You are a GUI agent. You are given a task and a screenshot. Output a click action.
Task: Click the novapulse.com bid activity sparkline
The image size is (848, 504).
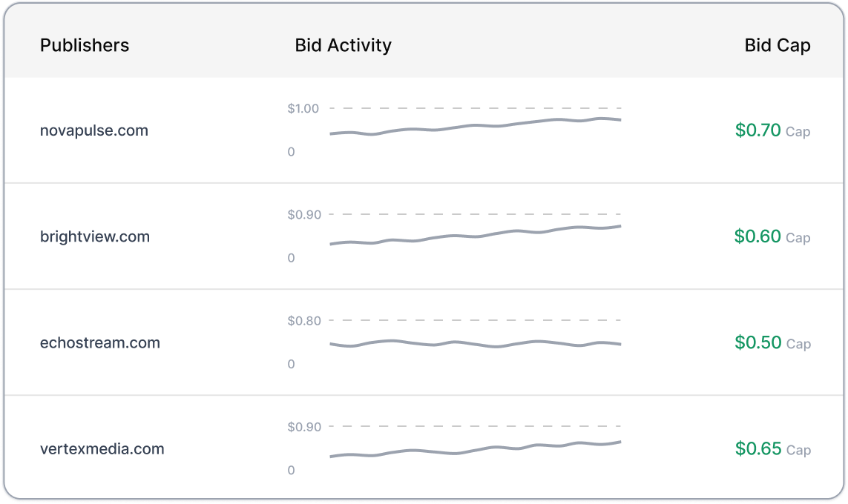coord(476,127)
